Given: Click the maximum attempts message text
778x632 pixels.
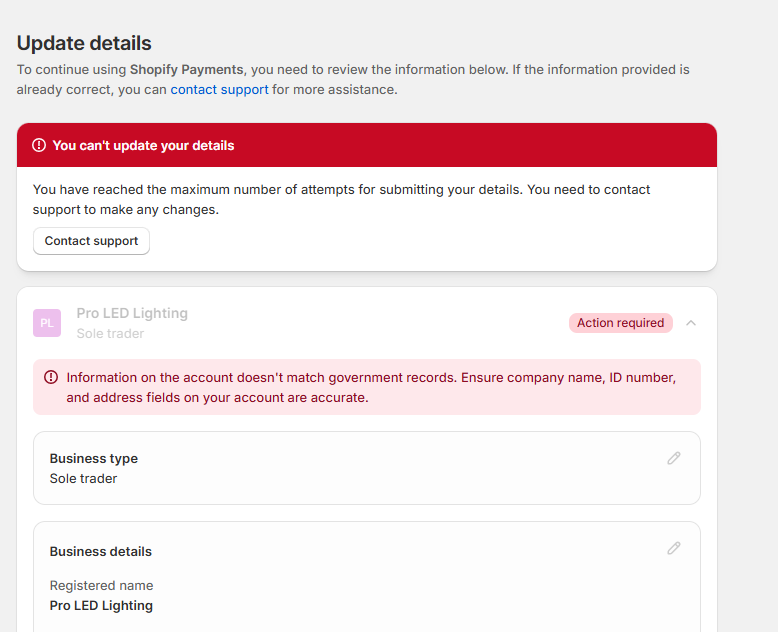Looking at the screenshot, I should (341, 199).
